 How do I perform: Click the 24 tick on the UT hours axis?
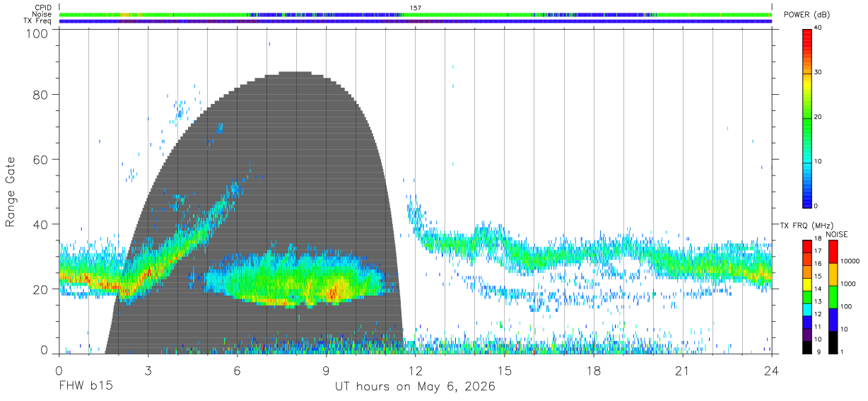771,371
